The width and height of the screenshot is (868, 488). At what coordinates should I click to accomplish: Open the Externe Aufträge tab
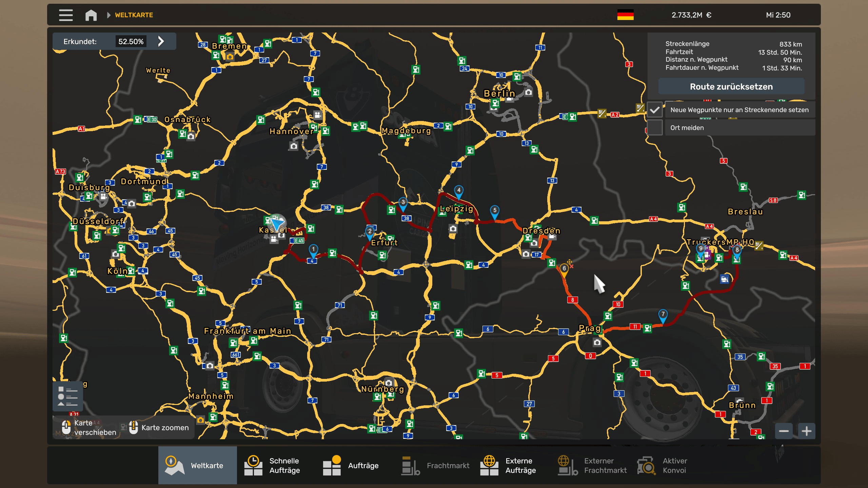click(x=509, y=465)
